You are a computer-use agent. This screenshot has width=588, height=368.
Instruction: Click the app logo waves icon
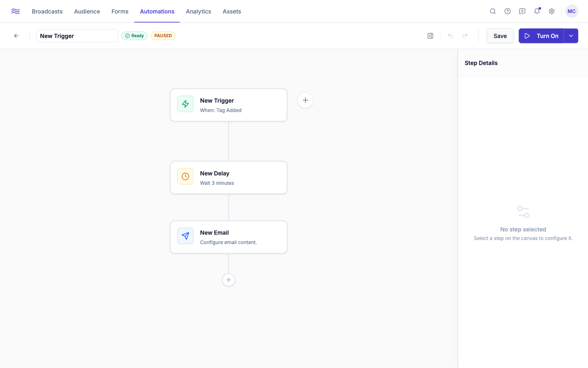[x=16, y=11]
